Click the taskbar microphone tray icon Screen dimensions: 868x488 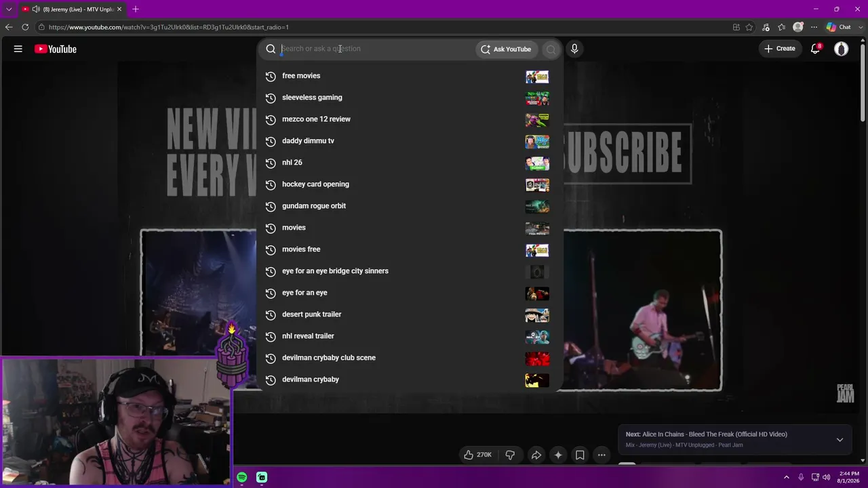tap(801, 477)
